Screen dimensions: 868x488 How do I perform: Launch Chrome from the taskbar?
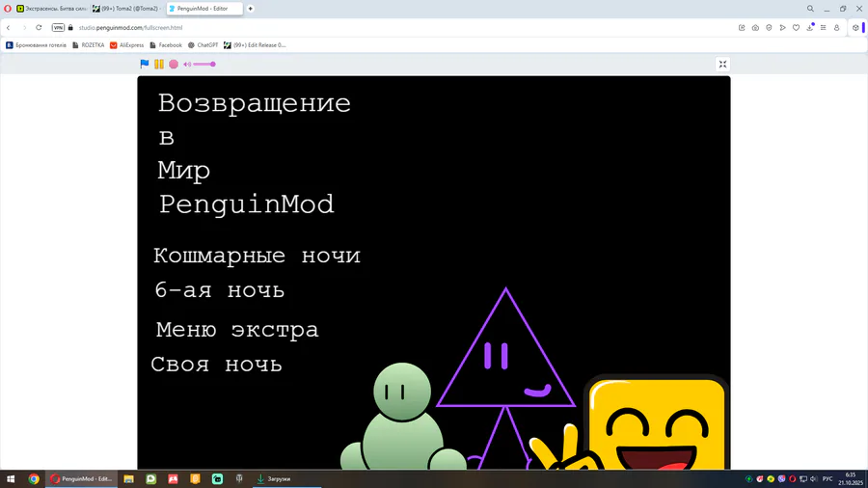pyautogui.click(x=34, y=479)
